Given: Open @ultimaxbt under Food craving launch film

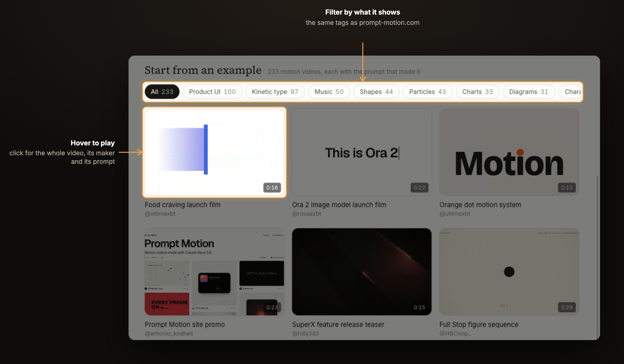Looking at the screenshot, I should 160,213.
